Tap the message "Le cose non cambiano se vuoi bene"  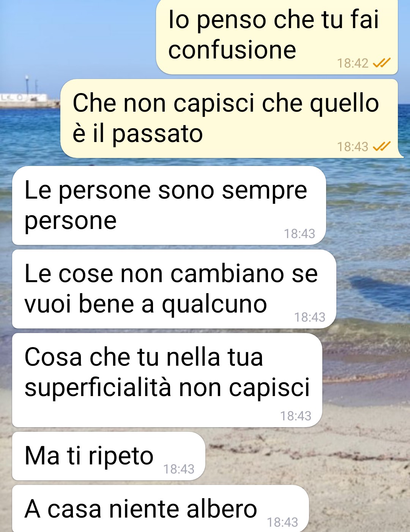pos(174,289)
